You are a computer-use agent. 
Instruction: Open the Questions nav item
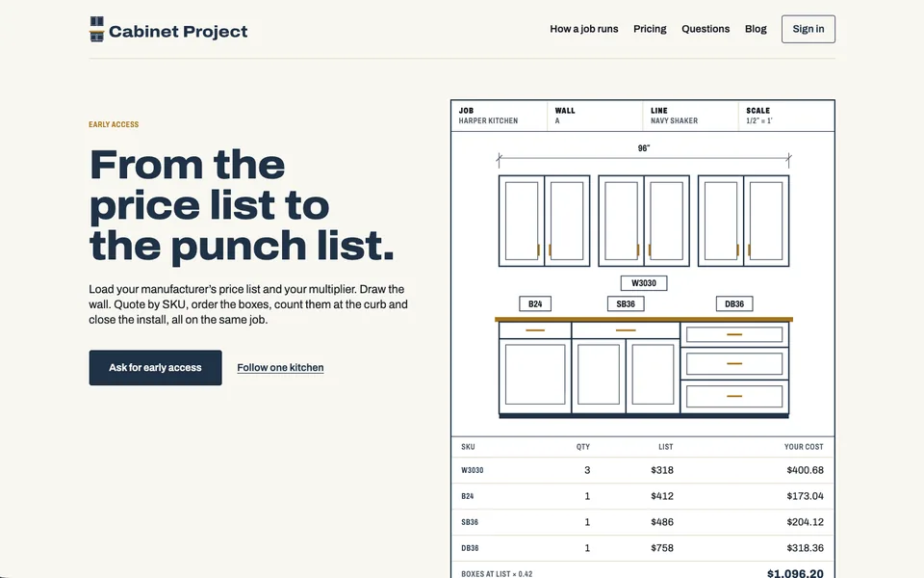click(706, 29)
